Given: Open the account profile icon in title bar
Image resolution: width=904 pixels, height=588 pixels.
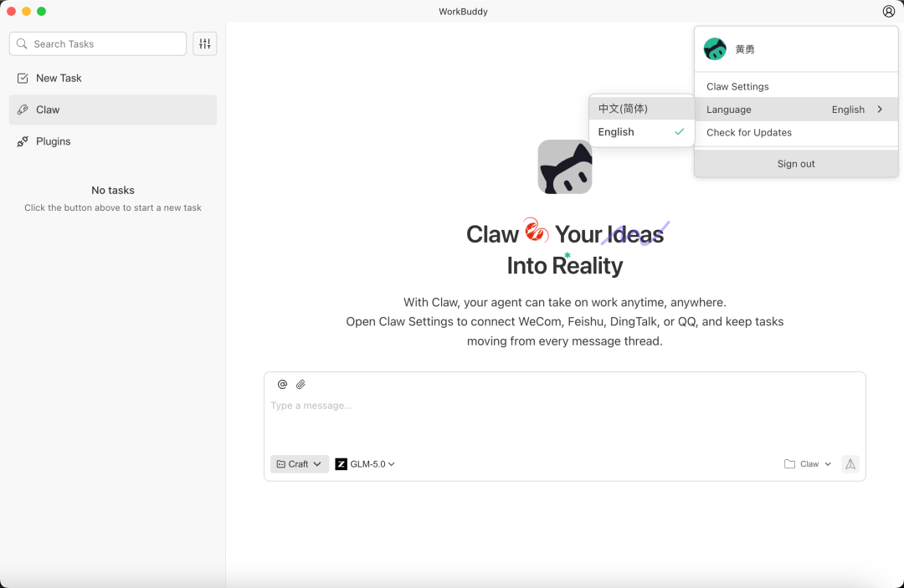Looking at the screenshot, I should pyautogui.click(x=888, y=12).
